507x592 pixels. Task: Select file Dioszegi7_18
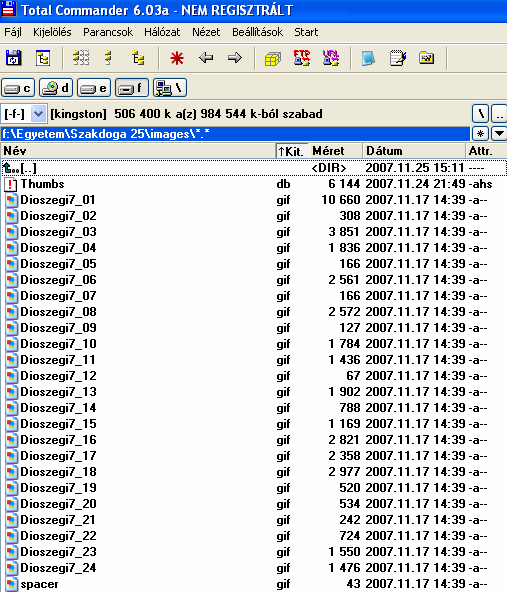253,472
